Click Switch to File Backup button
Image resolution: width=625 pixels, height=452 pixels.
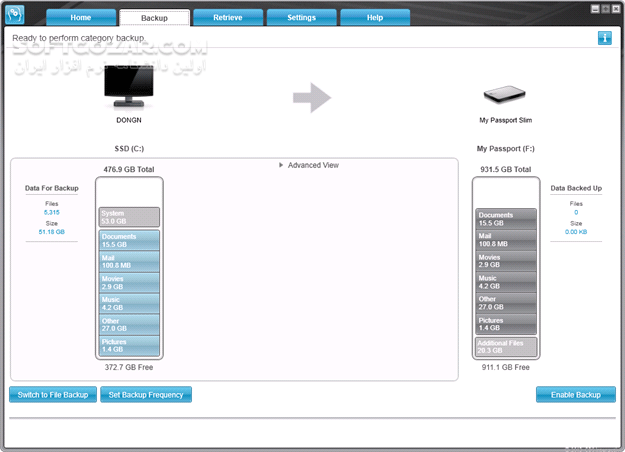click(53, 395)
